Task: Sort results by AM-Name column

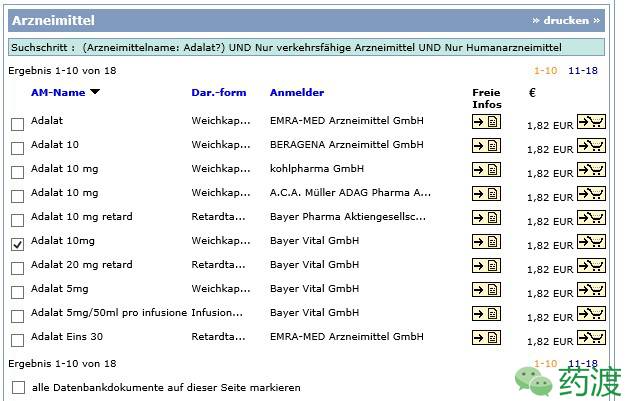Action: point(58,92)
